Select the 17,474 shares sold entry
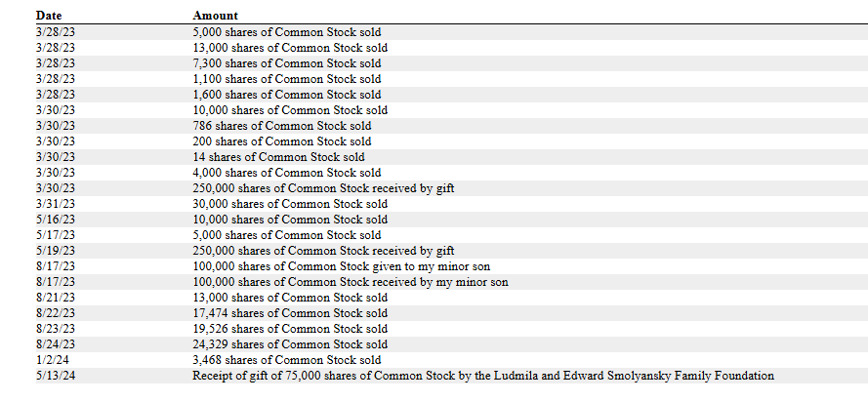Viewport: 868px width, 402px height. tap(290, 313)
